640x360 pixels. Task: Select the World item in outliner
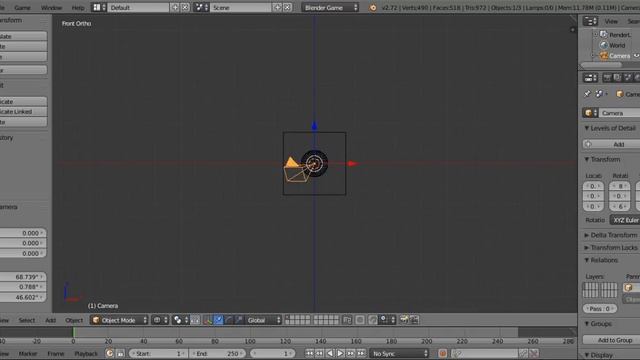[617, 45]
